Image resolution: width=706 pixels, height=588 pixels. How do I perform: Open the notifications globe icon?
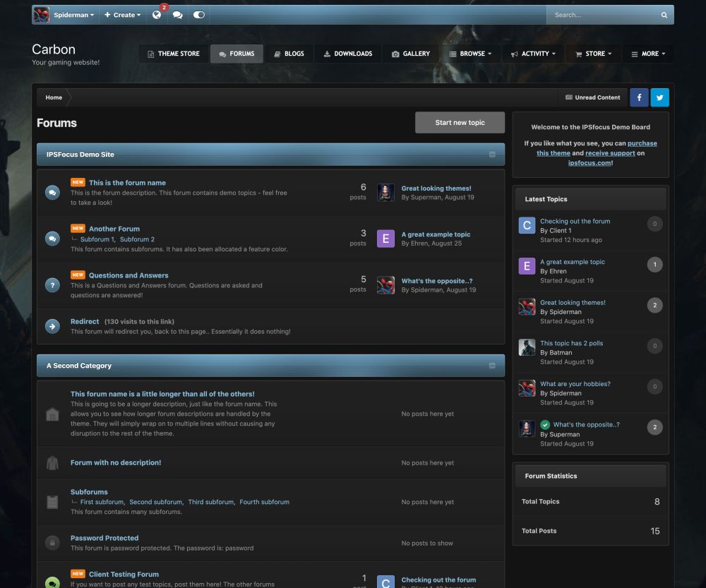point(157,15)
